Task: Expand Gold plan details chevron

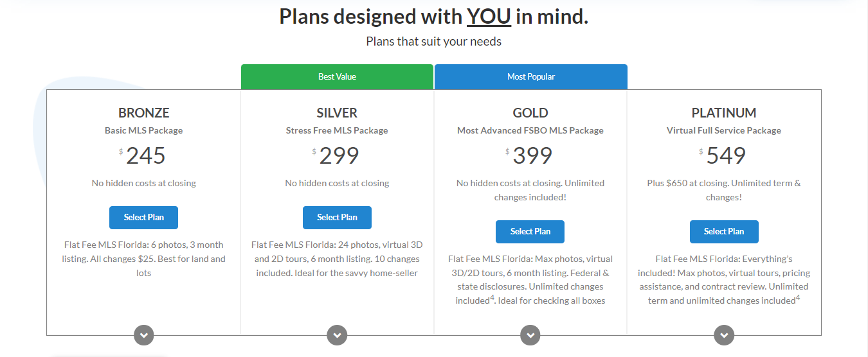Action: click(x=530, y=335)
